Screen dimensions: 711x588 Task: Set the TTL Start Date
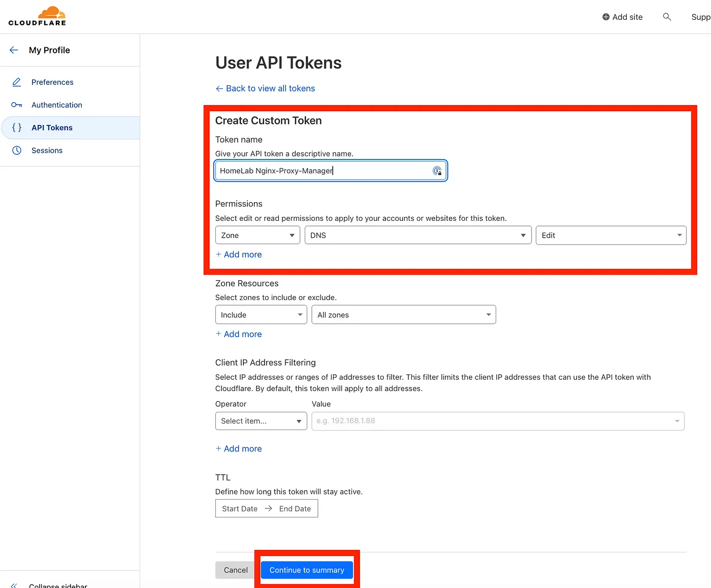tap(240, 509)
